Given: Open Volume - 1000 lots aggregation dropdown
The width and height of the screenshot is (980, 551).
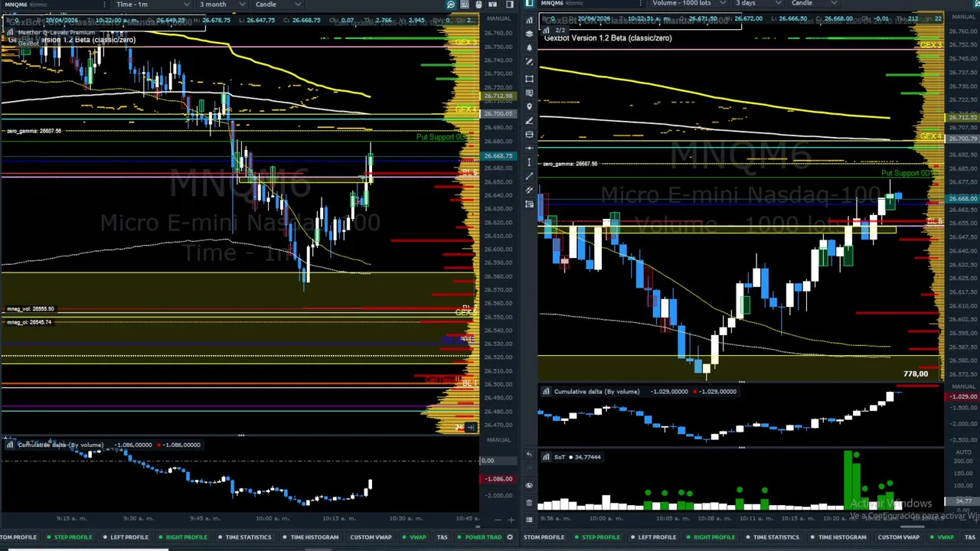Looking at the screenshot, I should [x=688, y=4].
